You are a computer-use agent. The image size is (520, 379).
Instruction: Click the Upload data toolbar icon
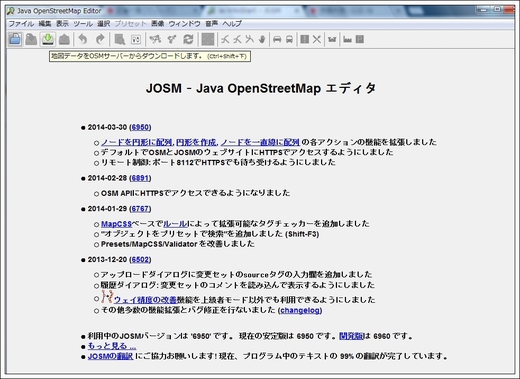pos(64,40)
